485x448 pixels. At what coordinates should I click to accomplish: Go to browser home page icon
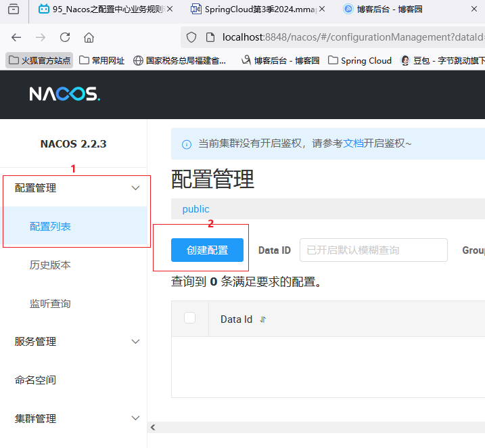click(89, 37)
